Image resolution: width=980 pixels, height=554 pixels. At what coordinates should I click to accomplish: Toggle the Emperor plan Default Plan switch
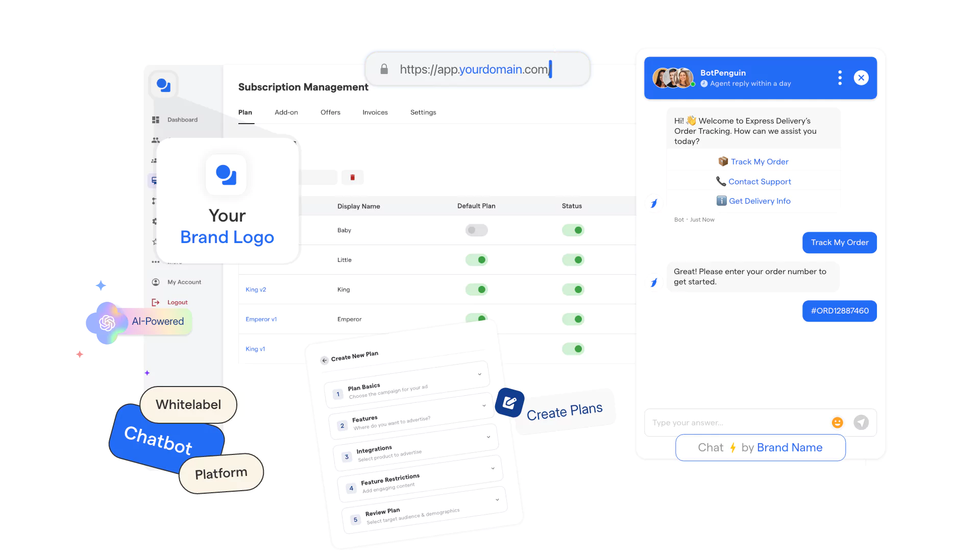point(478,318)
